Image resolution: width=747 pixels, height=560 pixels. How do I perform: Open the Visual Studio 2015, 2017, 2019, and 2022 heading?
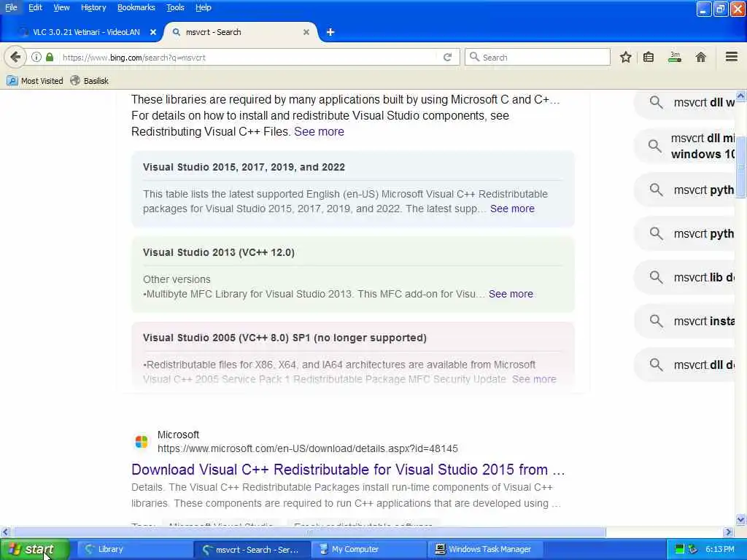pyautogui.click(x=244, y=167)
